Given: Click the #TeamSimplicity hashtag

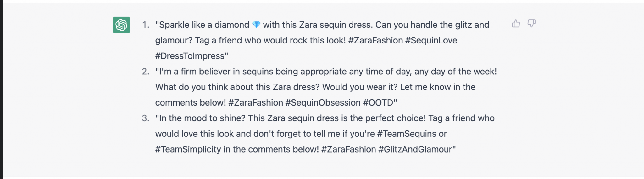Looking at the screenshot, I should click(188, 149).
